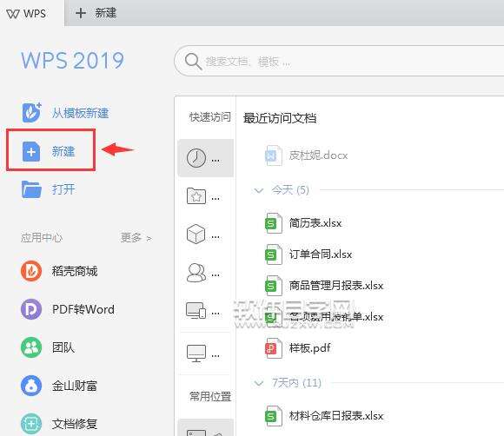The image size is (504, 436).
Task: Click the 打开 label
Action: point(63,189)
